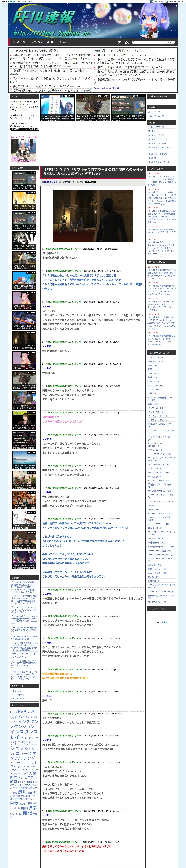Screen dimensions: 186x868
Task: Open the Powered by livedoor 相互RSS link
Action: click(x=106, y=88)
